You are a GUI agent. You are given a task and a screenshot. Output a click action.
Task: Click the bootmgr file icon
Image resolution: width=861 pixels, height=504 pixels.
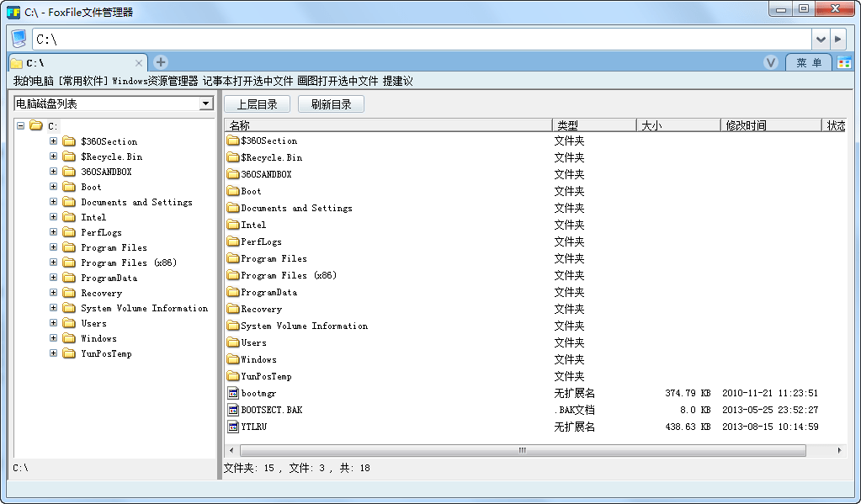232,393
